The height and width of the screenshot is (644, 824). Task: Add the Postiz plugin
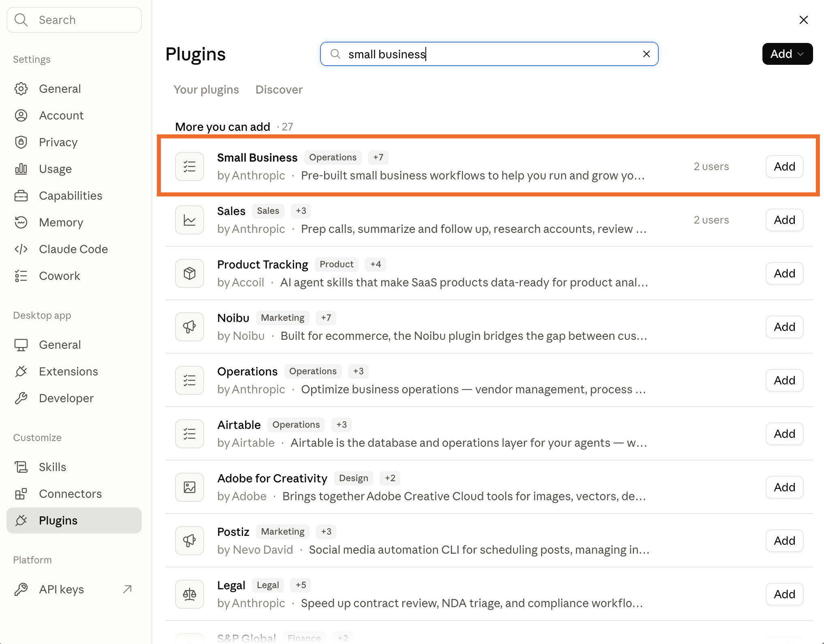click(785, 541)
